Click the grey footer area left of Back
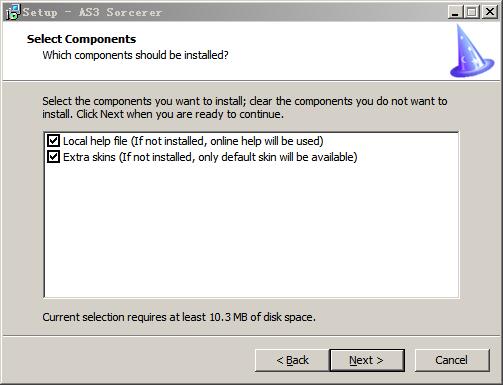This screenshot has width=503, height=385. [x=128, y=360]
